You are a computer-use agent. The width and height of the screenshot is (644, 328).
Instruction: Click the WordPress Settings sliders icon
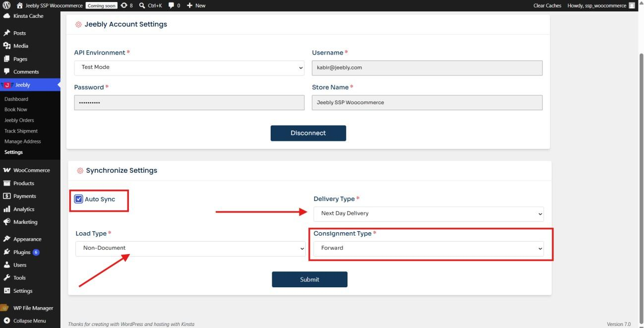7,291
